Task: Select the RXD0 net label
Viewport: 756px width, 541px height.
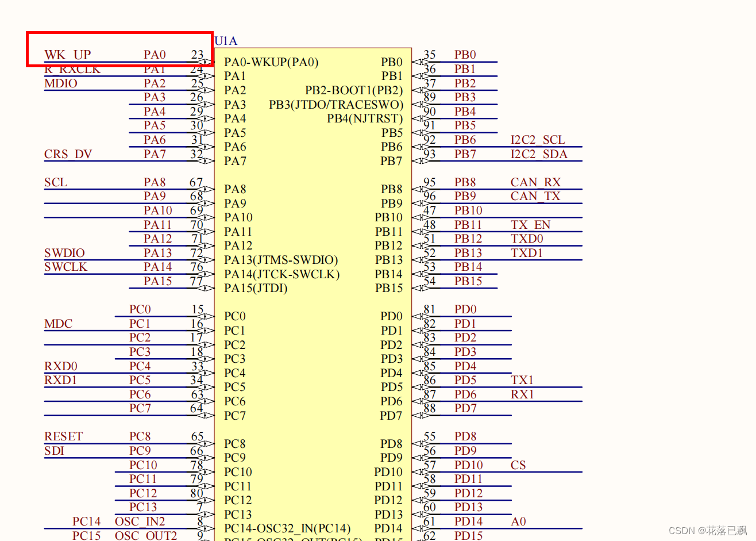Action: coord(61,366)
